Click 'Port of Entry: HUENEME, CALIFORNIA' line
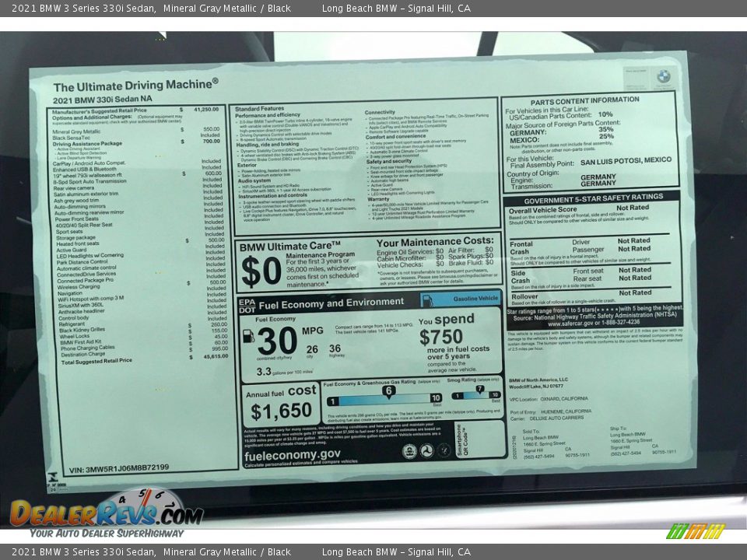Viewport: 747px width, 560px height. tap(550, 411)
